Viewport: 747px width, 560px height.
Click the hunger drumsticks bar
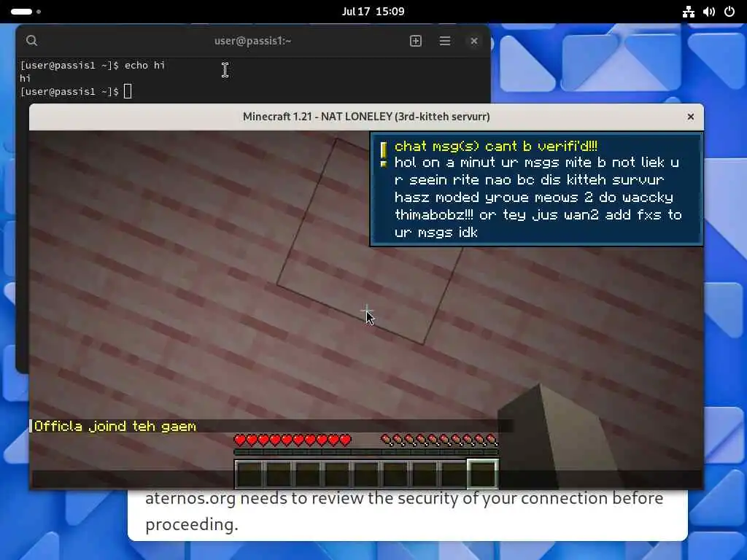click(439, 440)
